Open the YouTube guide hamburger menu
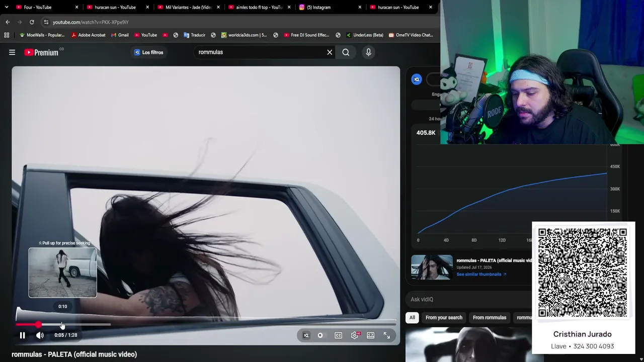644x362 pixels. [x=12, y=52]
